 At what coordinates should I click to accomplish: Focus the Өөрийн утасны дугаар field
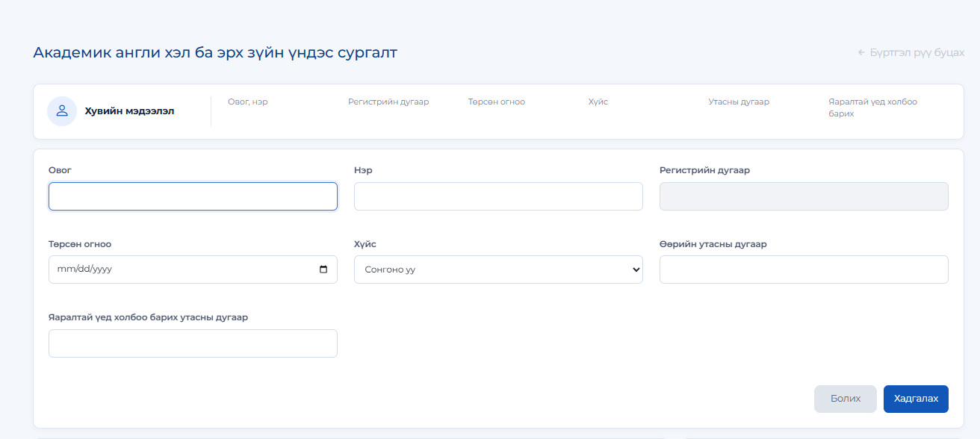[x=804, y=270]
